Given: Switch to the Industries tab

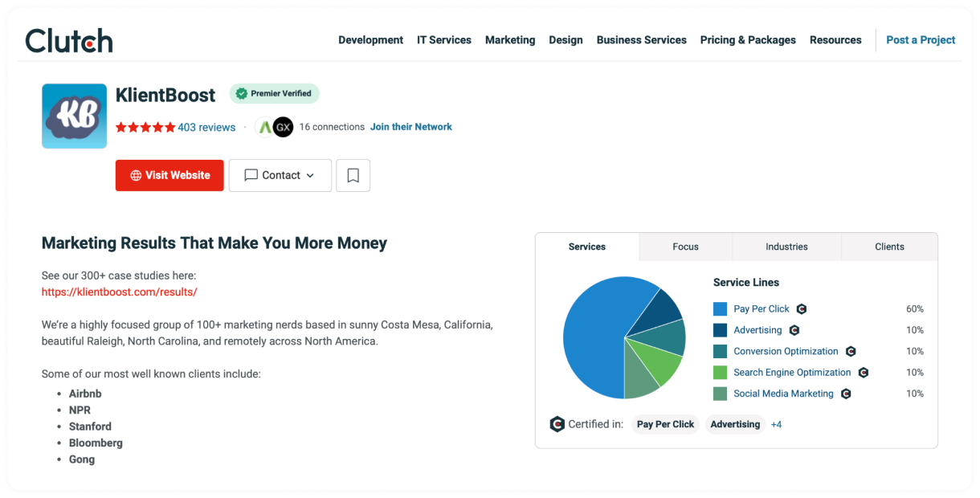Looking at the screenshot, I should coord(786,247).
